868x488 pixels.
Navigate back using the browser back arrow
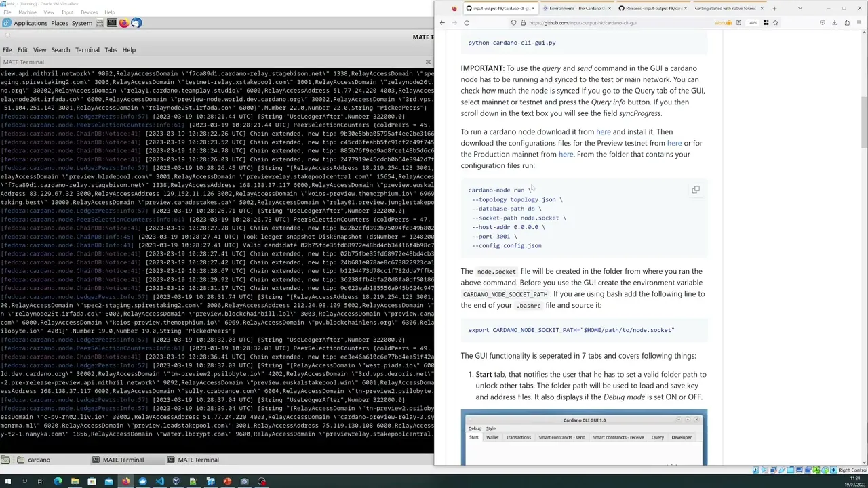442,22
